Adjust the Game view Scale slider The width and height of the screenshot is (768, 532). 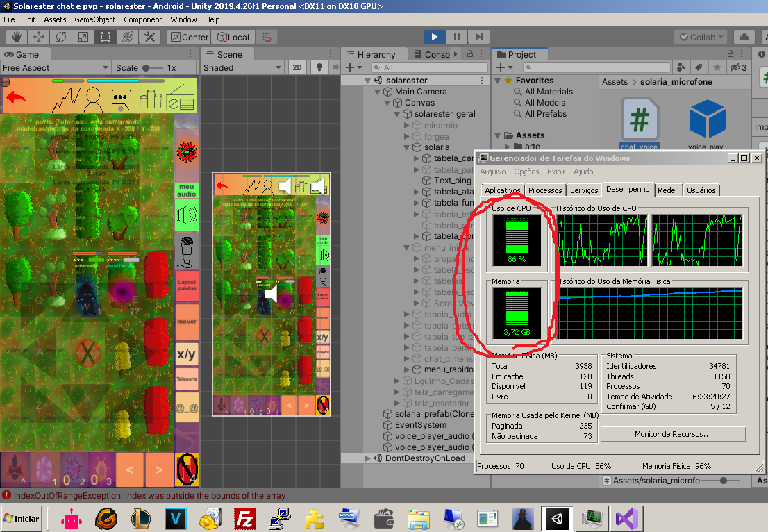147,67
